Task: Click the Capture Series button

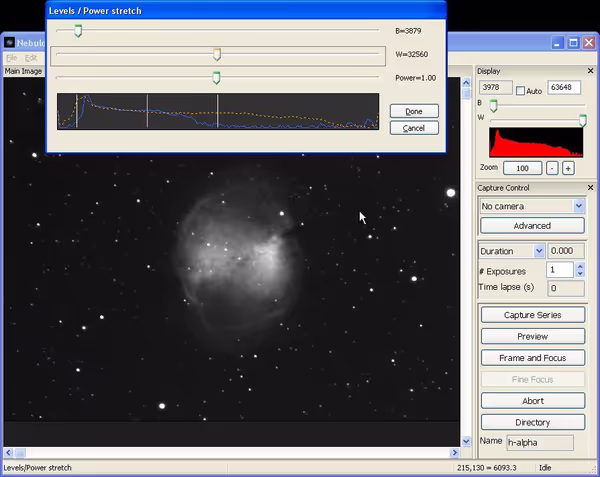Action: pyautogui.click(x=532, y=315)
